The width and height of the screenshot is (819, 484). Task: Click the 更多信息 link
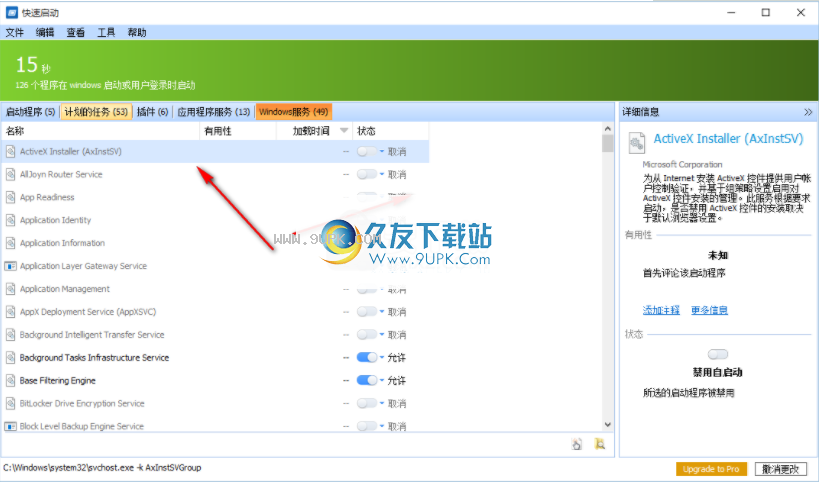709,310
